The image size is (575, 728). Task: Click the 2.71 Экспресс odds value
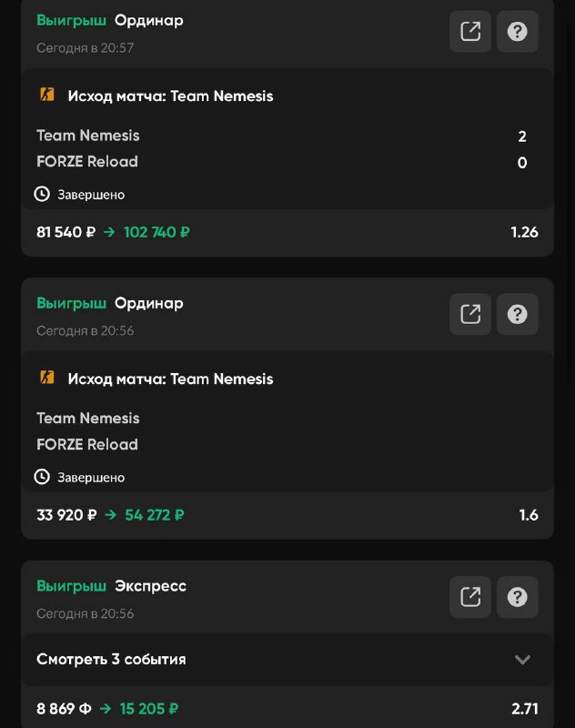[x=524, y=708]
